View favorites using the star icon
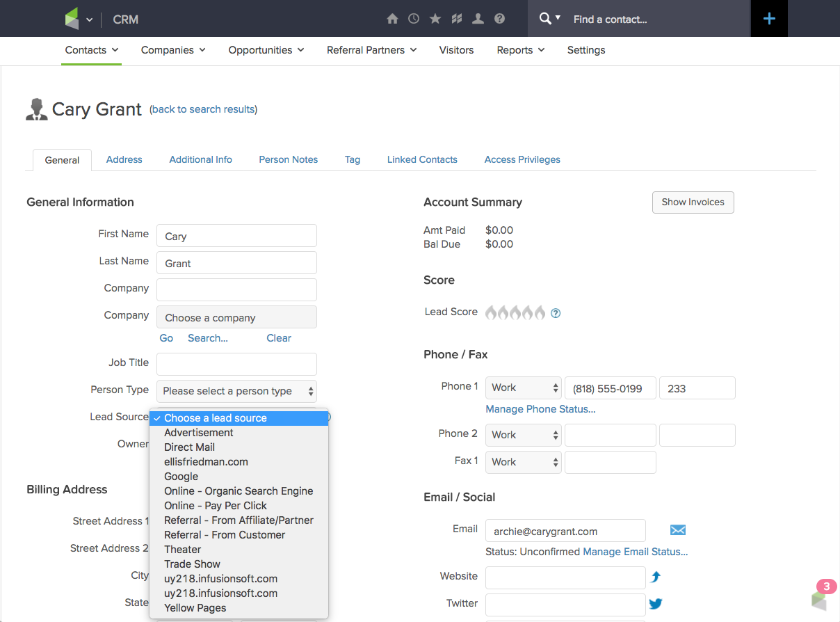The width and height of the screenshot is (840, 622). point(435,19)
